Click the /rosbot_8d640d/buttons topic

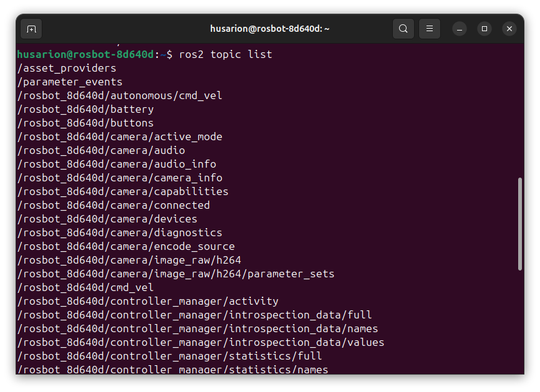85,123
